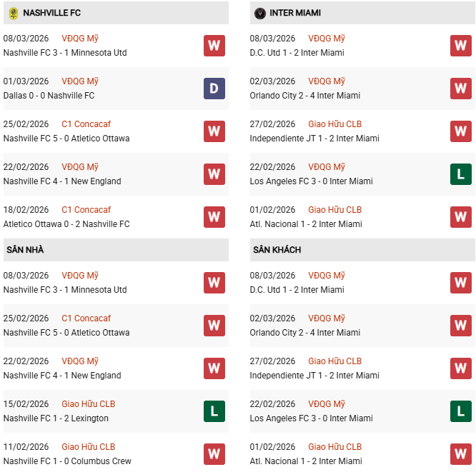Select the SÂN KHÁCH section header

tap(277, 250)
